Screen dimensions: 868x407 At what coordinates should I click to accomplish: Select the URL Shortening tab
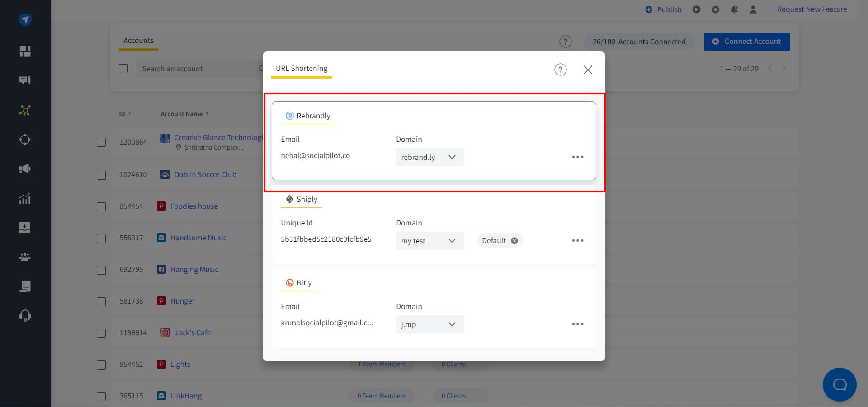302,69
